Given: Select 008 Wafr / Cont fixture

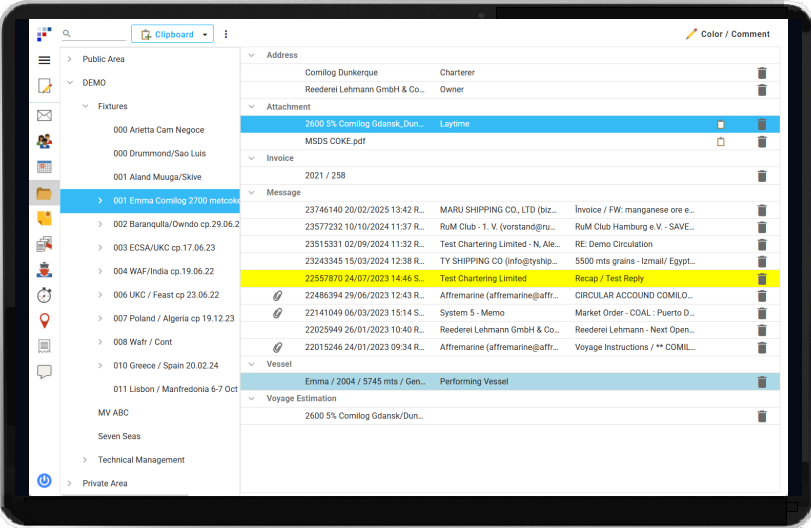Looking at the screenshot, I should (x=142, y=342).
